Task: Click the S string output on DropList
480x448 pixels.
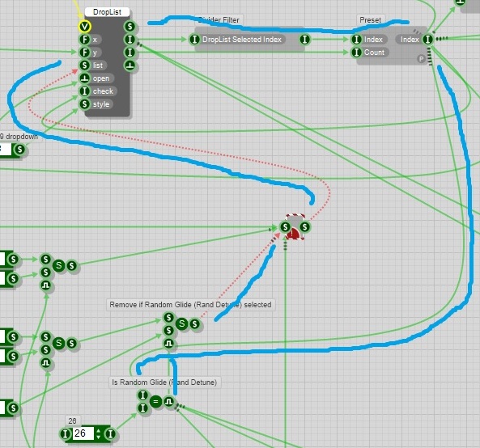Action: pos(130,27)
